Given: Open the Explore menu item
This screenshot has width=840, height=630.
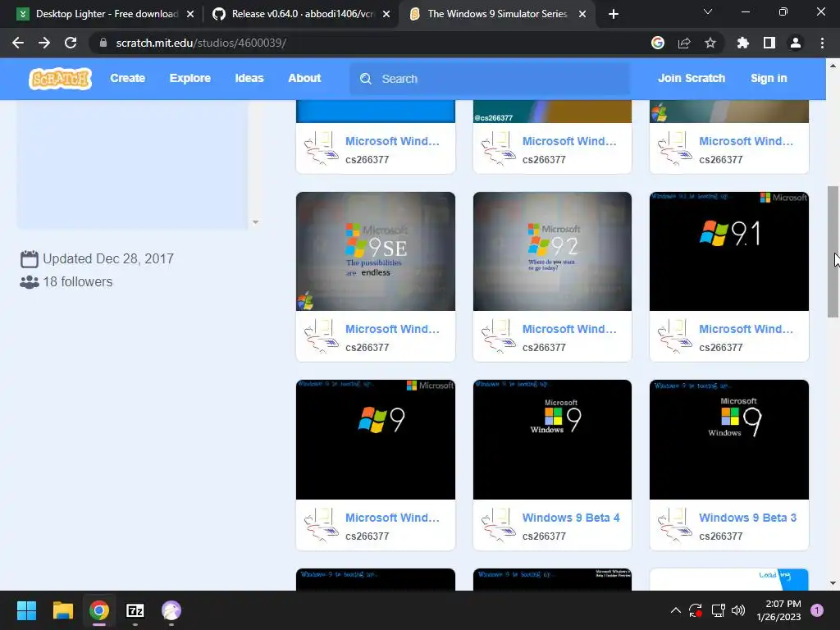Looking at the screenshot, I should coord(190,78).
